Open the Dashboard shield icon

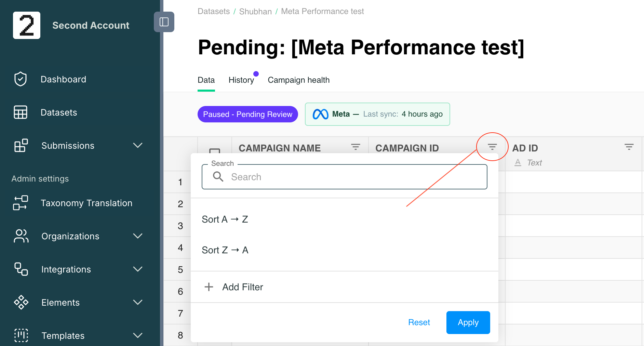tap(21, 79)
